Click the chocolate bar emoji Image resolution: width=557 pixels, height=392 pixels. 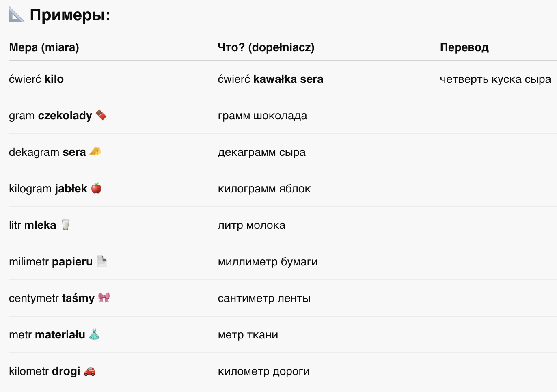point(101,115)
